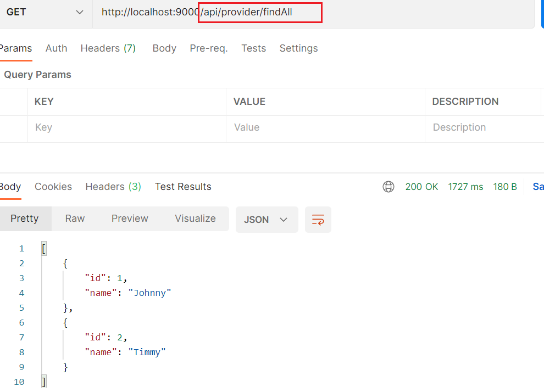The width and height of the screenshot is (544, 392).
Task: Click the "Timmy" value in response
Action: click(147, 352)
